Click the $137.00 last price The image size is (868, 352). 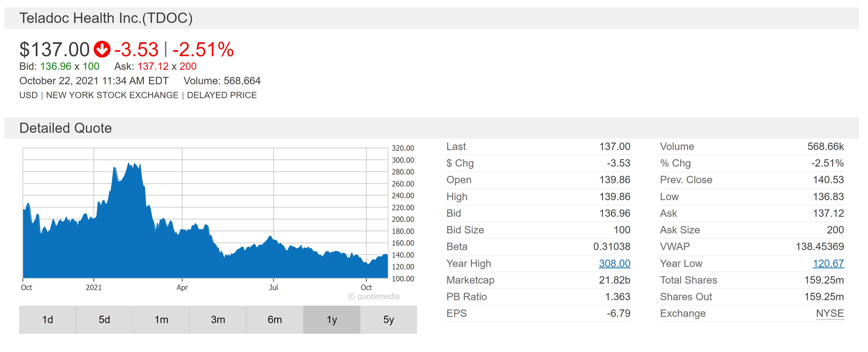(55, 50)
